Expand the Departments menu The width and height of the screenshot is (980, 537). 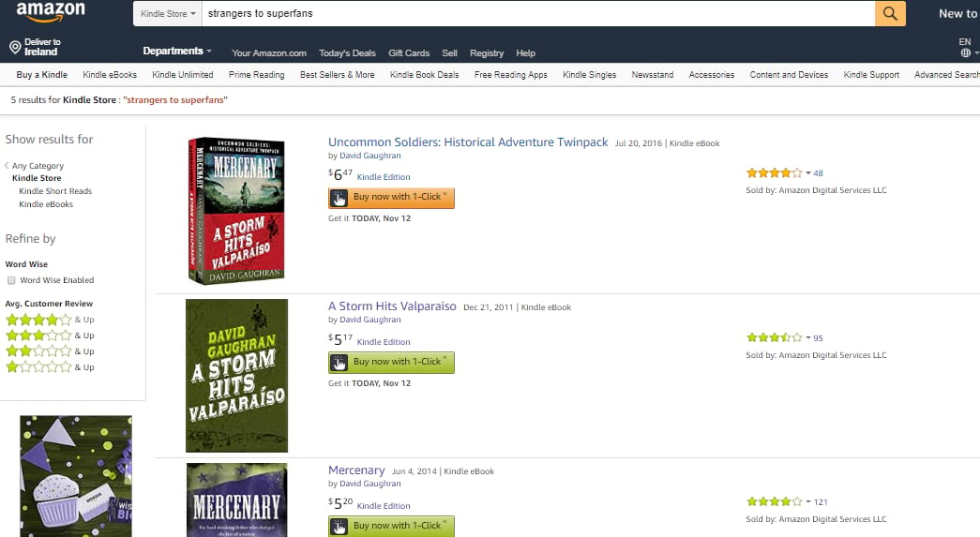[x=177, y=52]
